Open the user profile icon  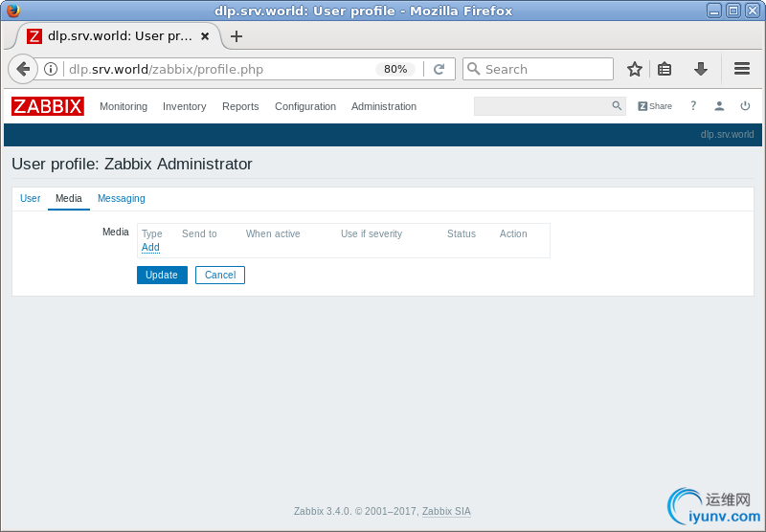pyautogui.click(x=719, y=106)
